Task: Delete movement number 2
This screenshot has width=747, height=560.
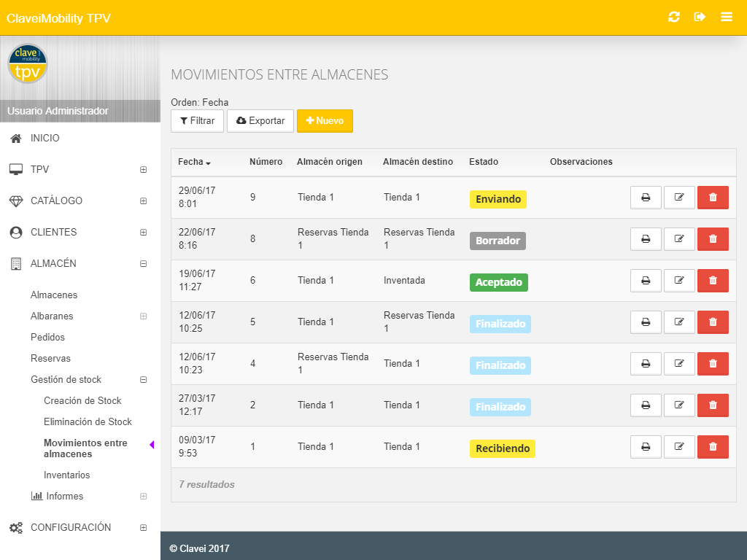Action: coord(713,405)
